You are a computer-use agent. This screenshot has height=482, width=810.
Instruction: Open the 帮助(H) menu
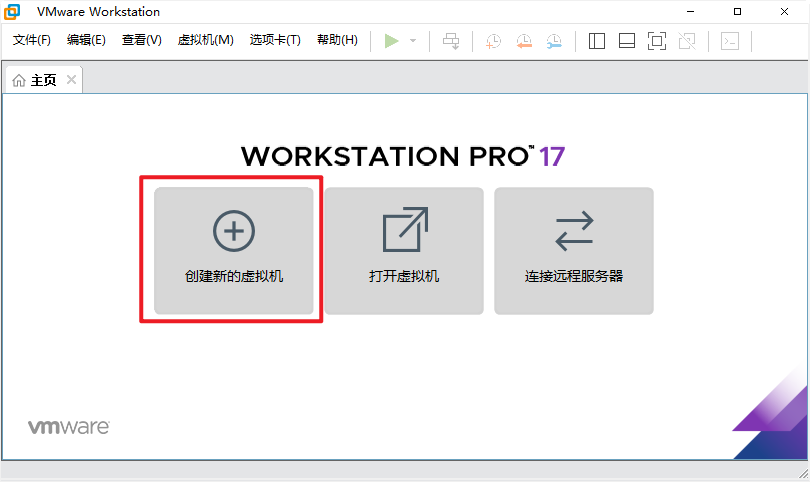337,40
